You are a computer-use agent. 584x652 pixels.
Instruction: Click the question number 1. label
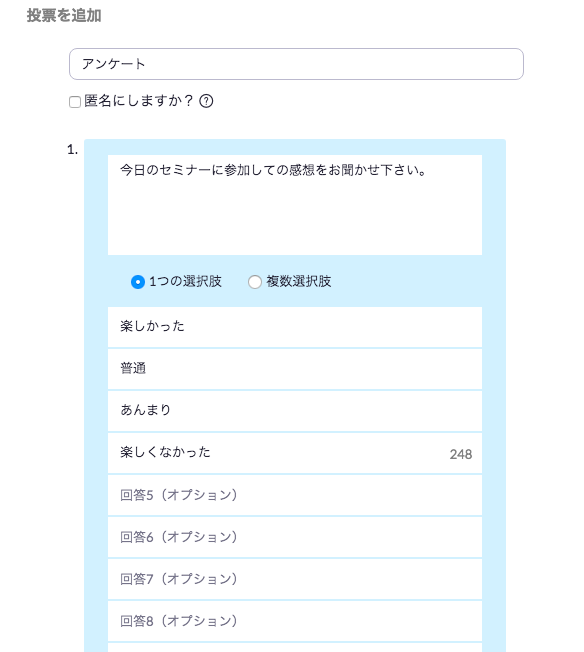pyautogui.click(x=72, y=150)
